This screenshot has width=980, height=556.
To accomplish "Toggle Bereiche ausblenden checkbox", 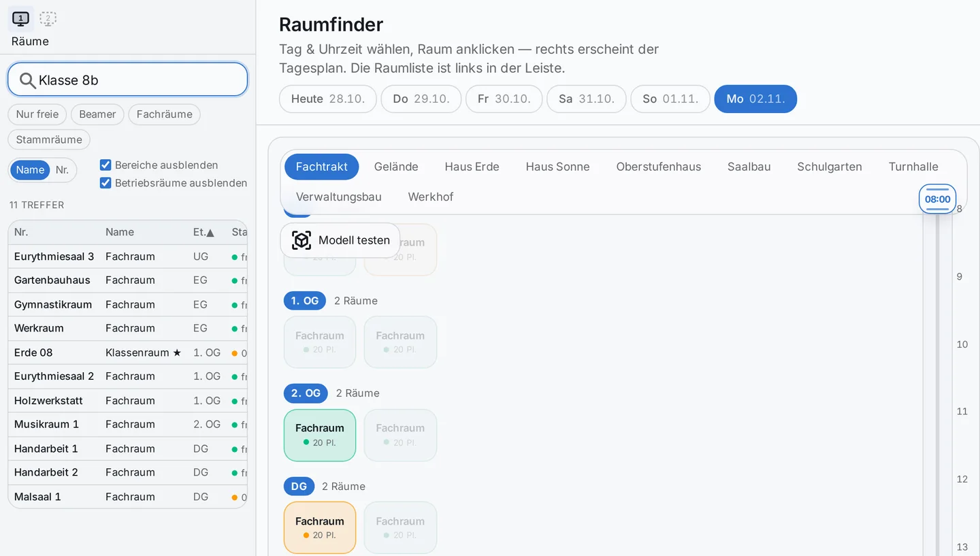I will coord(105,165).
